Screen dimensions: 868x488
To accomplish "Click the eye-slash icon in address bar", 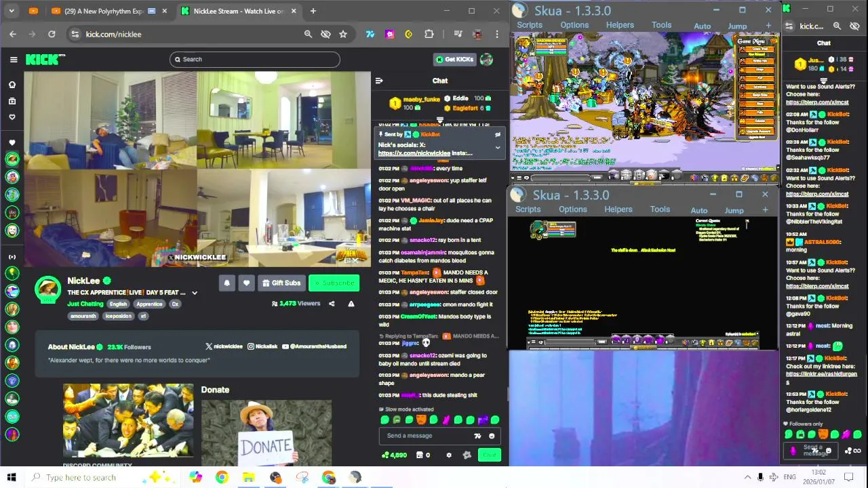I will click(x=325, y=34).
